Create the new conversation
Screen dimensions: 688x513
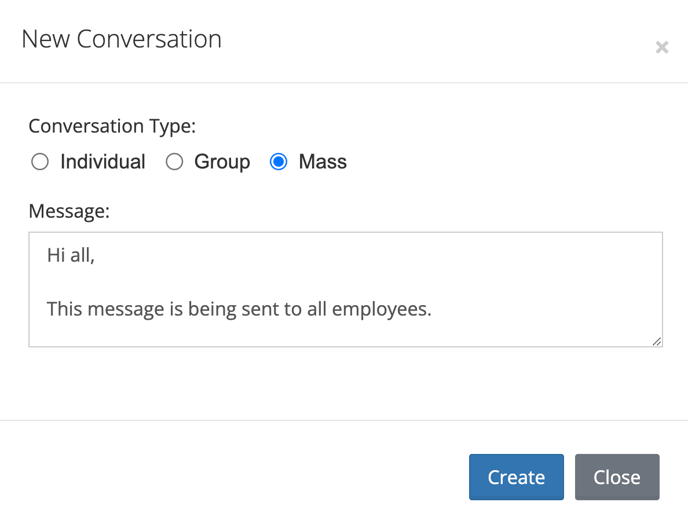(x=516, y=477)
